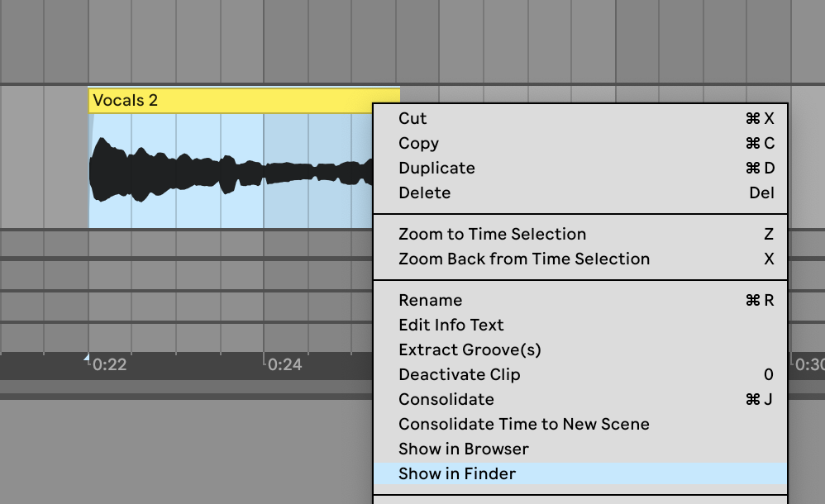This screenshot has width=825, height=504.
Task: Click the empty track lane left of Vocals 2
Action: pos(43,157)
